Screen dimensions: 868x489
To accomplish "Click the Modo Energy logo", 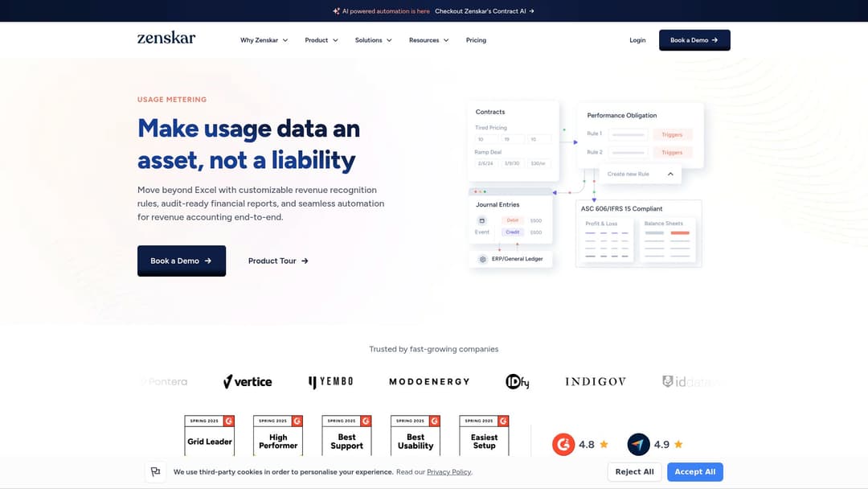I will (x=429, y=381).
